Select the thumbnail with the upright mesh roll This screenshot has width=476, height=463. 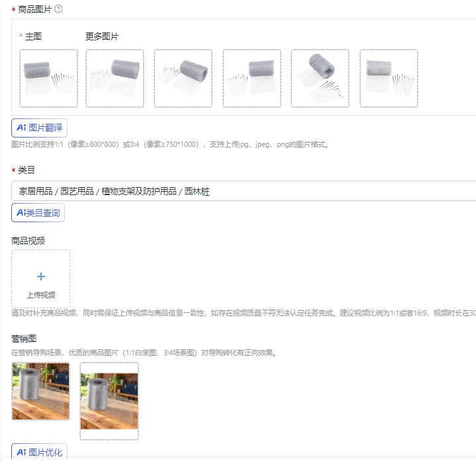click(320, 78)
